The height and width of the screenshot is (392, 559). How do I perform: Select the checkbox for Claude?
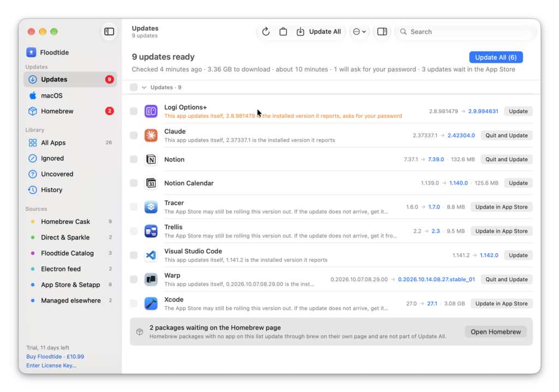pos(134,135)
